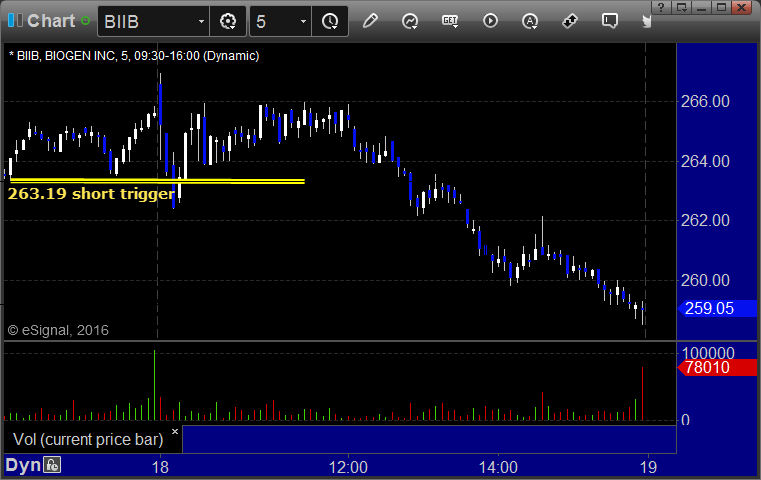Screen dimensions: 761x480
Task: Click the 12:00 time axis label
Action: click(348, 467)
